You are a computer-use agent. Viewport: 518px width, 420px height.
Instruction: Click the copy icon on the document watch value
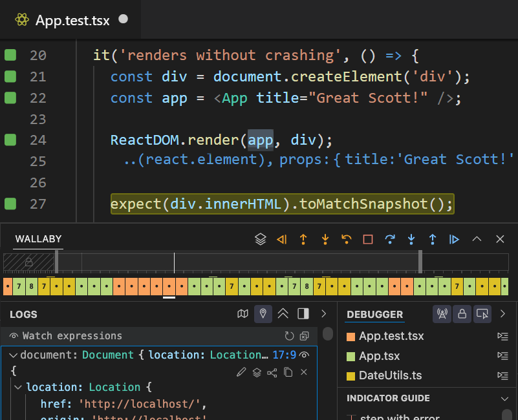pos(287,372)
